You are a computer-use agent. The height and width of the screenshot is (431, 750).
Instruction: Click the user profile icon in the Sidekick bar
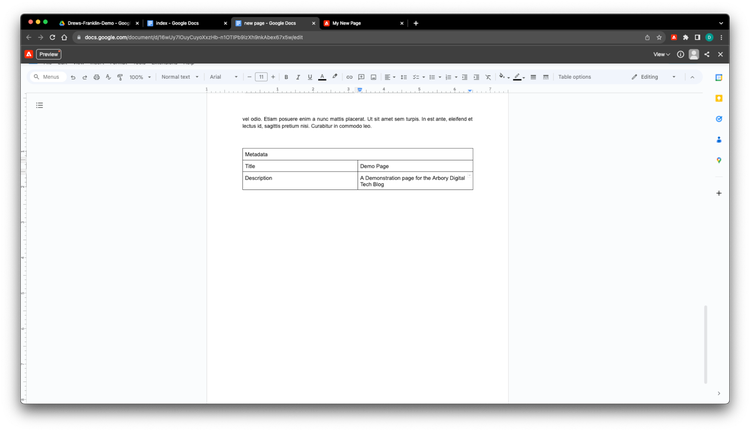pos(694,55)
